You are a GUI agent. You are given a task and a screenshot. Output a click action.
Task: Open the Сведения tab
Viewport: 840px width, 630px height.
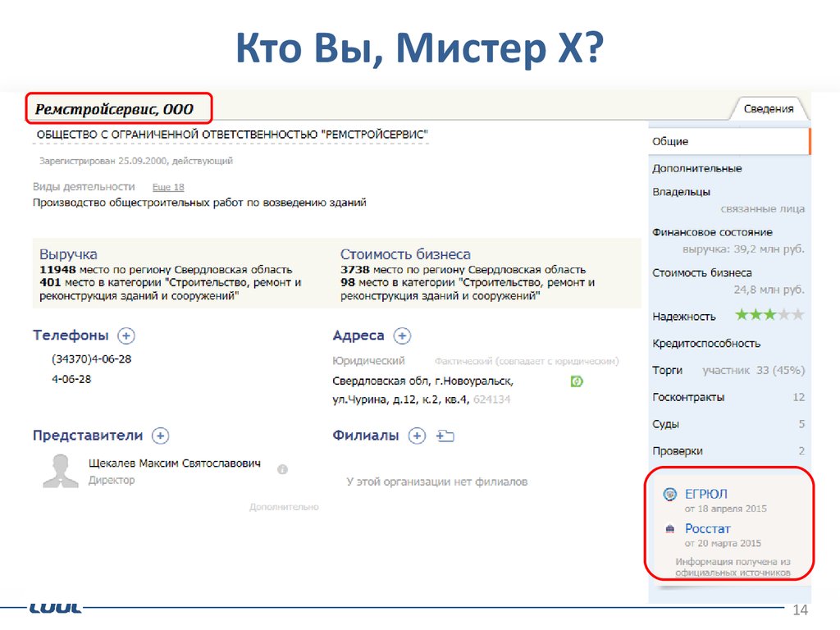click(768, 108)
